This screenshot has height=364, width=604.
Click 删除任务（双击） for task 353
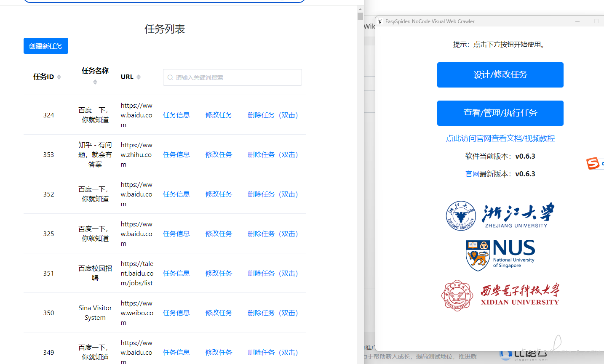click(x=273, y=154)
